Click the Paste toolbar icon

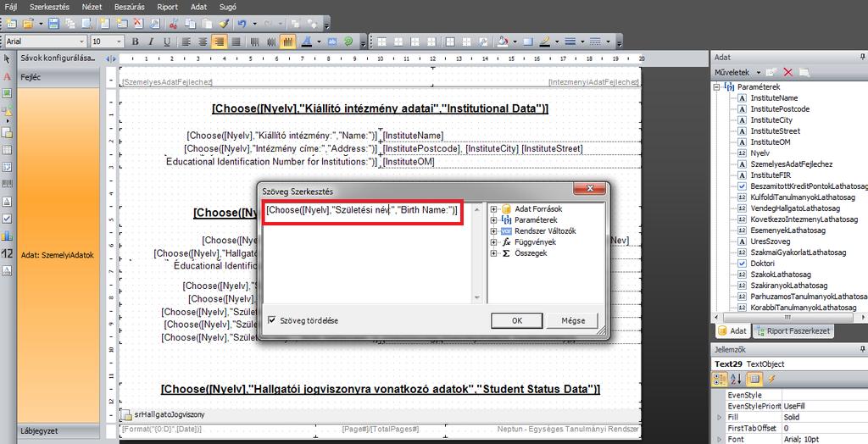point(207,23)
